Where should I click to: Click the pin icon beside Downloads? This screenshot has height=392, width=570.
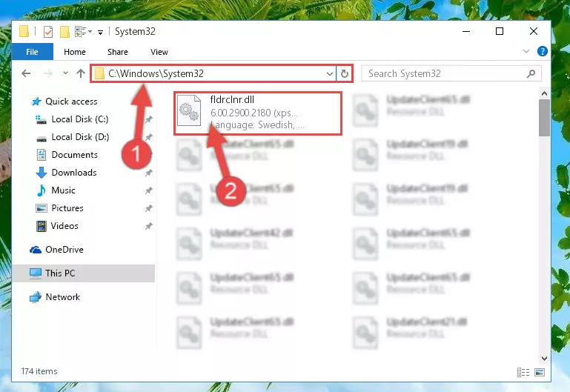pyautogui.click(x=149, y=173)
